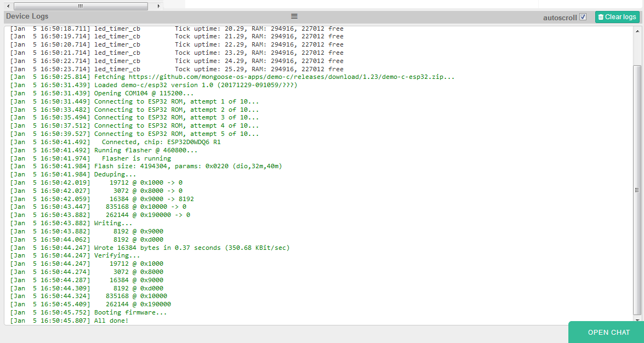Viewport: 644px width, 343px height.
Task: Click the Clear logs button
Action: point(617,17)
